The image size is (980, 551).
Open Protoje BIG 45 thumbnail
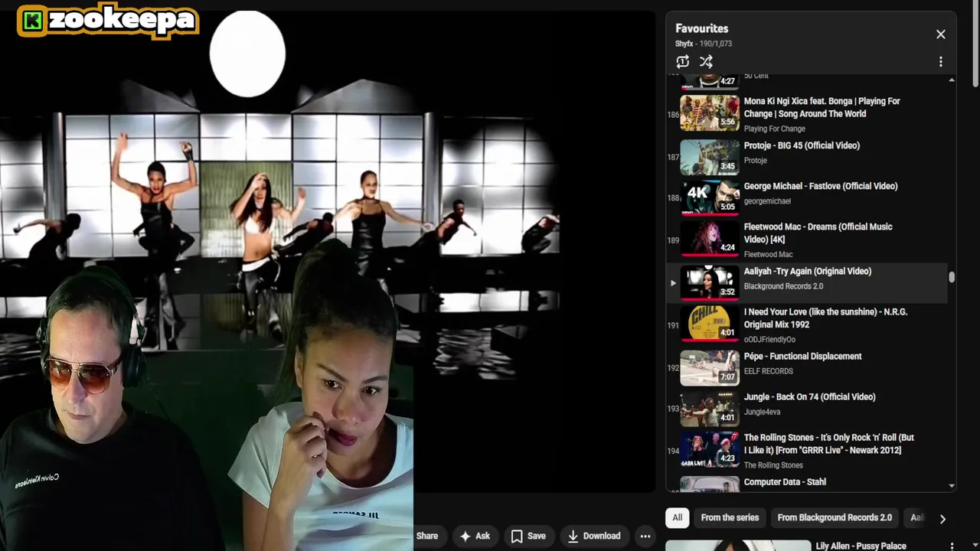pyautogui.click(x=710, y=157)
